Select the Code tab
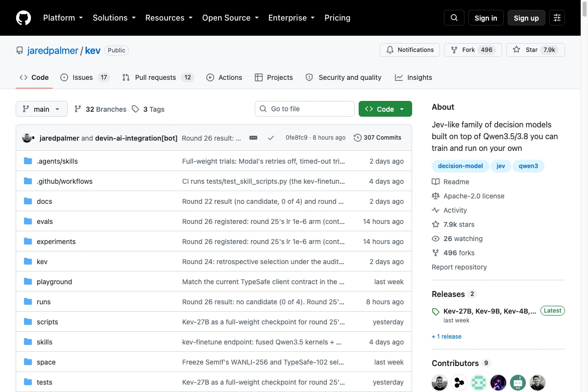 coord(34,77)
